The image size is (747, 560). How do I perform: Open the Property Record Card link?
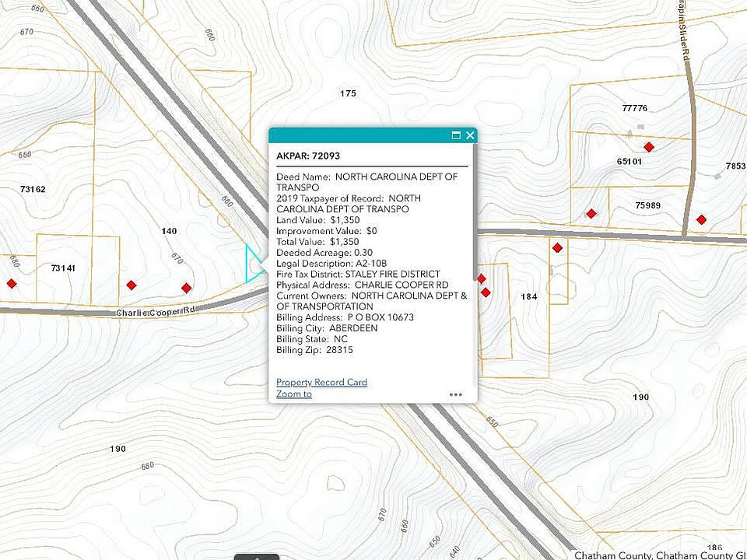(321, 383)
